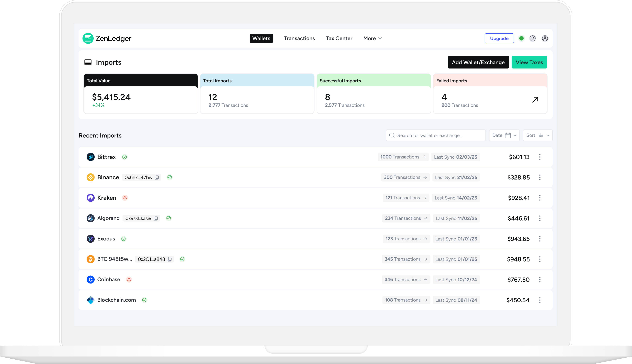Switch to the Transactions tab
The image size is (632, 364).
299,38
